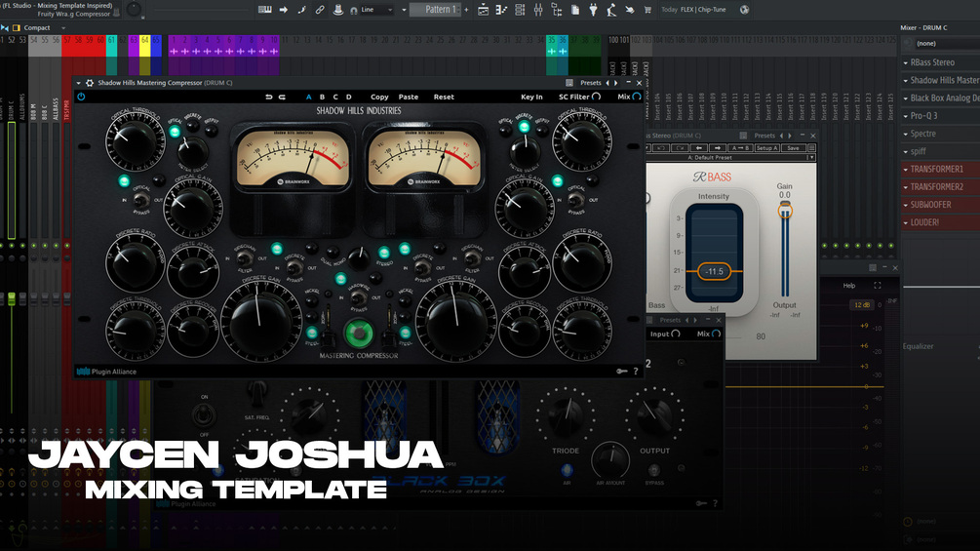Screen dimensions: 980x551
Task: Click the project files pages icon in toolbar
Action: 575,10
